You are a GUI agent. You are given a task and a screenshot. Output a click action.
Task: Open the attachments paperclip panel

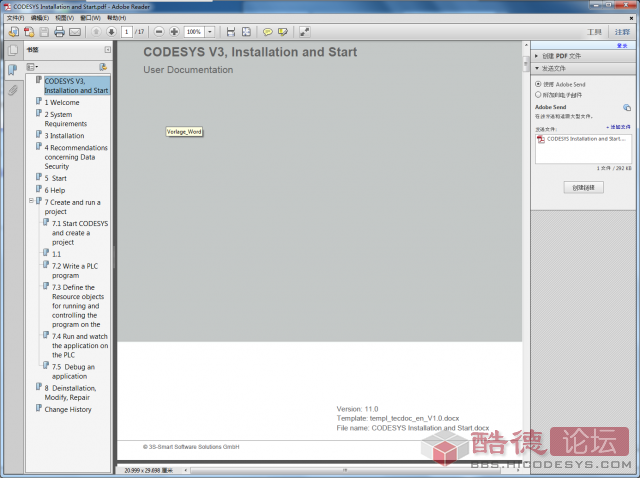[x=13, y=90]
